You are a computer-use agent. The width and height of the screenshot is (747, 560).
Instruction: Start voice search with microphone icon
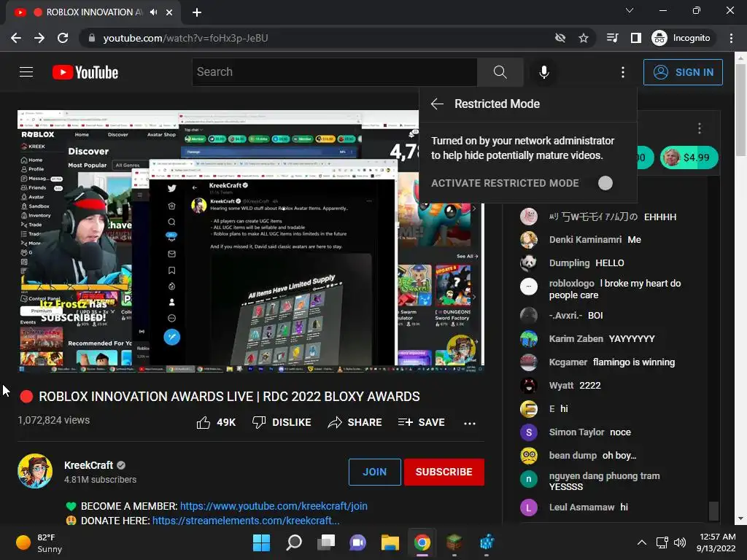[x=544, y=72]
